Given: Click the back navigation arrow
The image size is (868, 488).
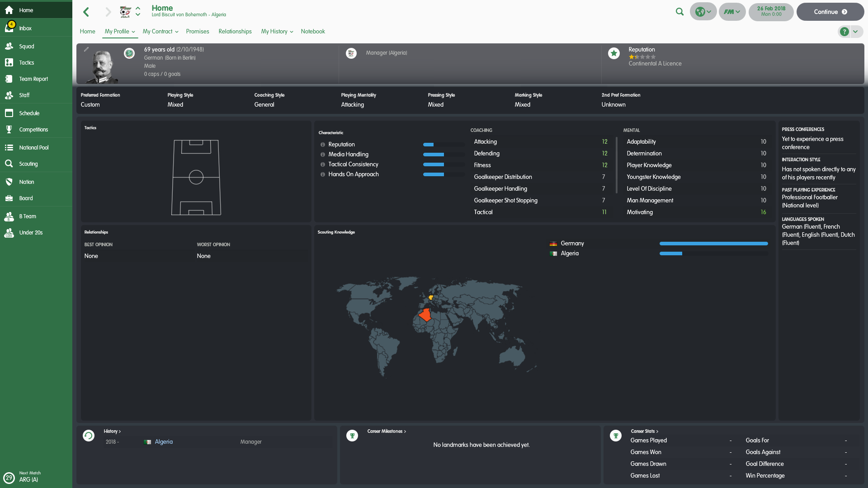Looking at the screenshot, I should point(86,12).
